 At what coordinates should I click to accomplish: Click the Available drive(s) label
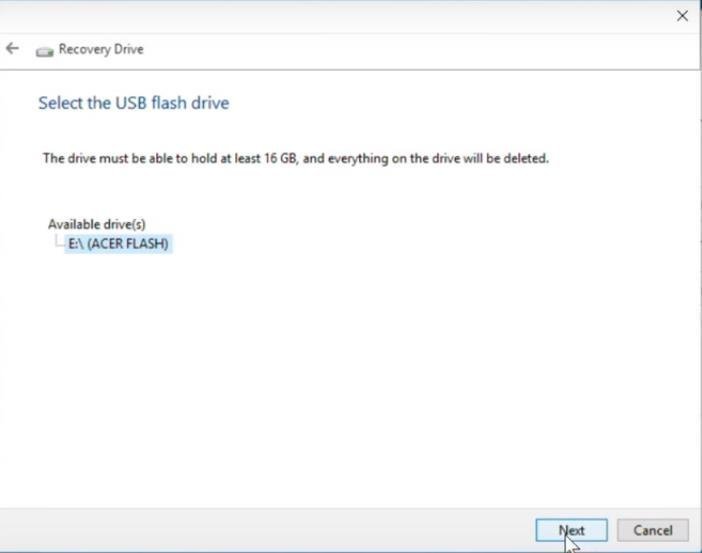point(96,224)
